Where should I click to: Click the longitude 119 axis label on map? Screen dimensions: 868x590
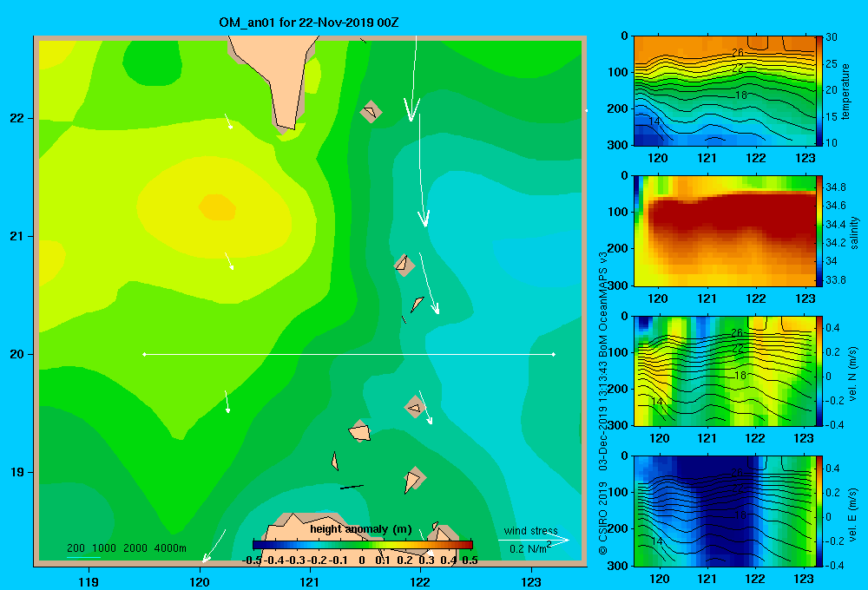(89, 581)
